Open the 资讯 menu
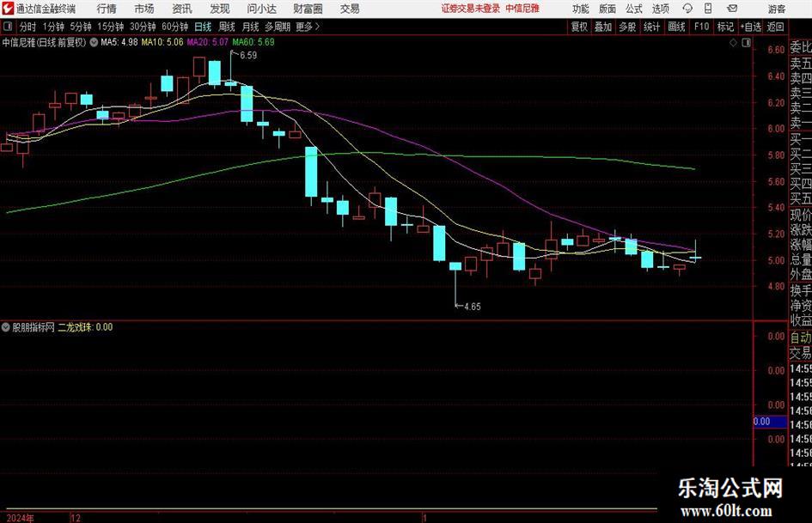The width and height of the screenshot is (812, 523). (182, 9)
